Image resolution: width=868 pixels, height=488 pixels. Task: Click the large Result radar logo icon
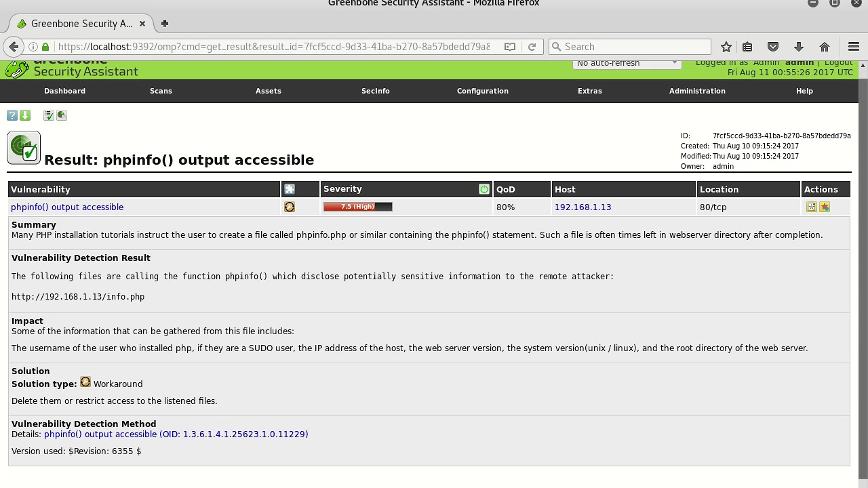tap(24, 148)
